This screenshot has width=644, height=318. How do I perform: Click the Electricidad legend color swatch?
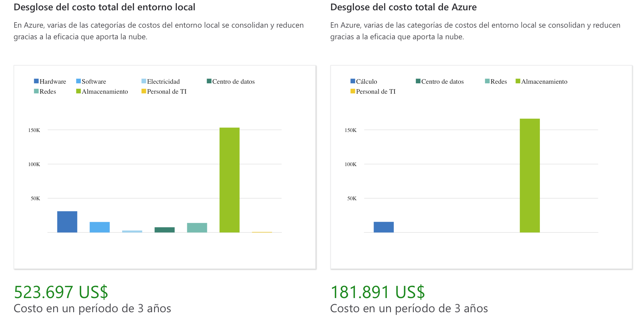coord(144,81)
